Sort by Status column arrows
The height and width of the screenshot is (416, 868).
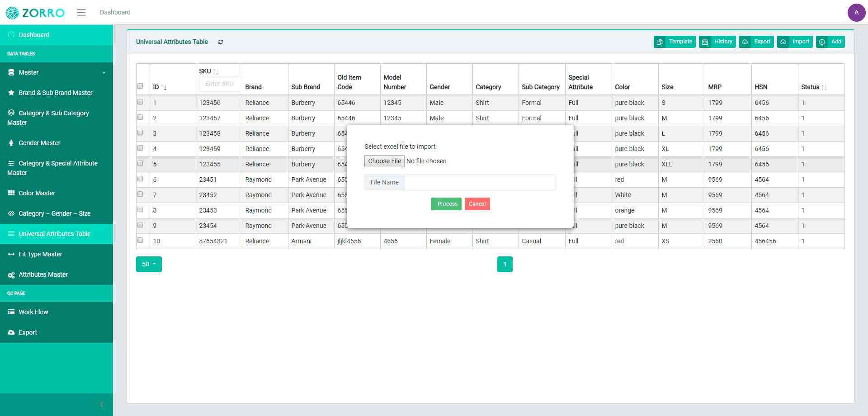(824, 87)
